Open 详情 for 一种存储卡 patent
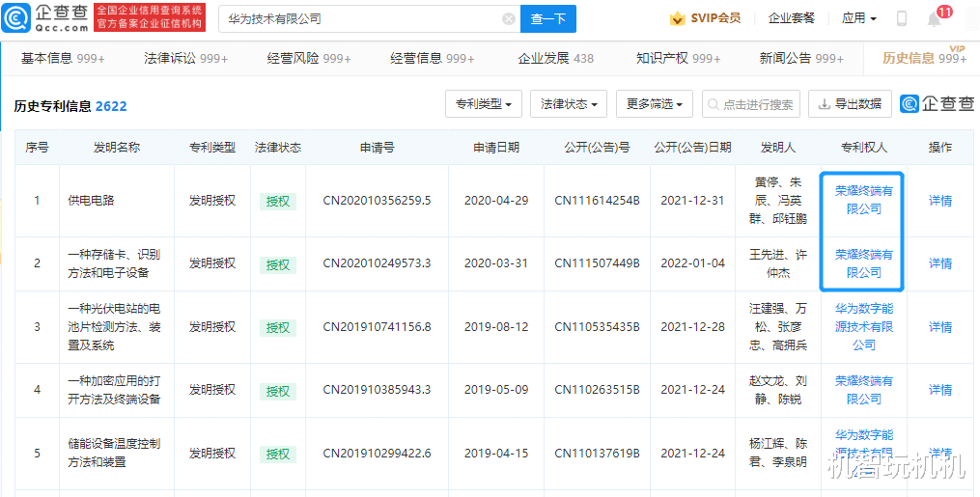The height and width of the screenshot is (497, 980). click(940, 263)
